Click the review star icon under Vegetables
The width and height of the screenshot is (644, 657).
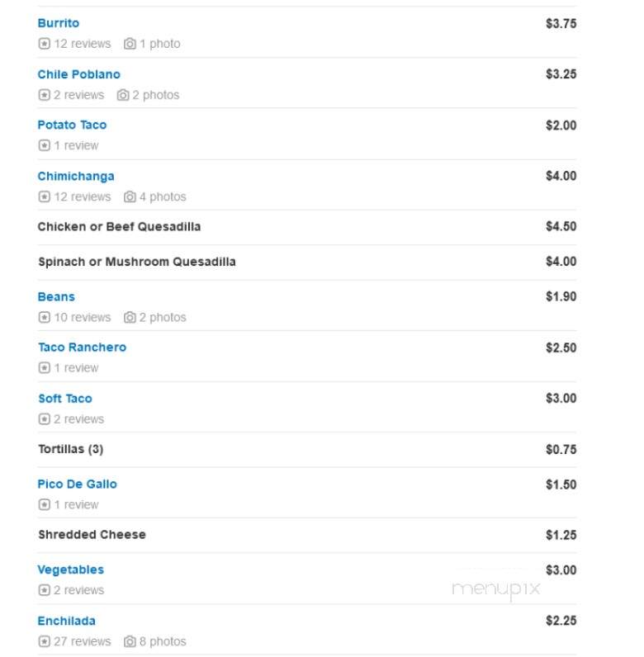(x=44, y=590)
